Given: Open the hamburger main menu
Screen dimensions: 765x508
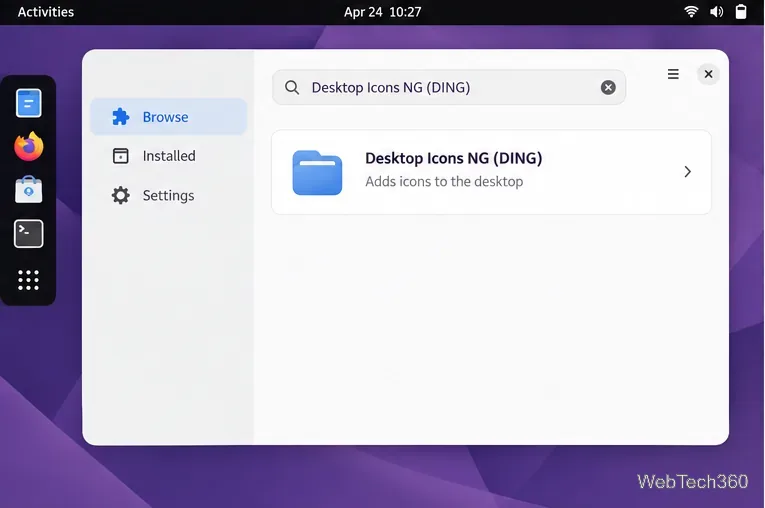Looking at the screenshot, I should pyautogui.click(x=673, y=74).
